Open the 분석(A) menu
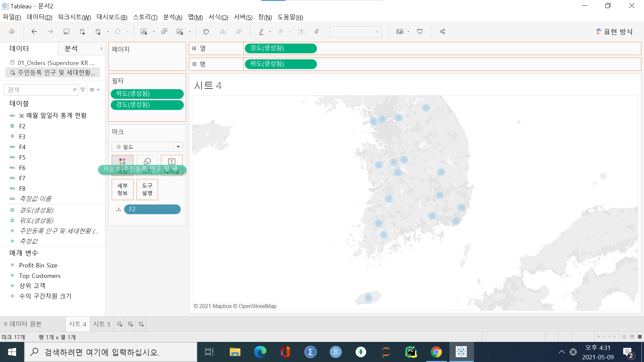Screen dimensions: 644x362 click(x=172, y=17)
